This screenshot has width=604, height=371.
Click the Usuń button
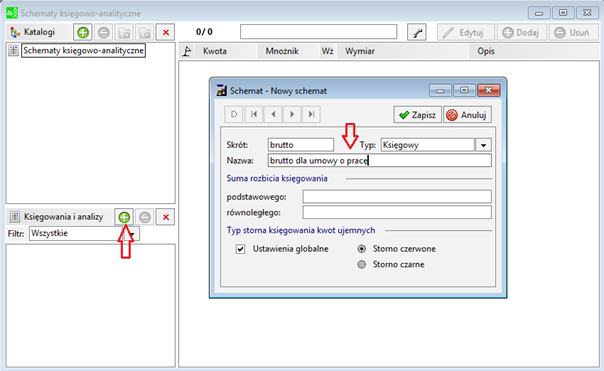pyautogui.click(x=573, y=32)
